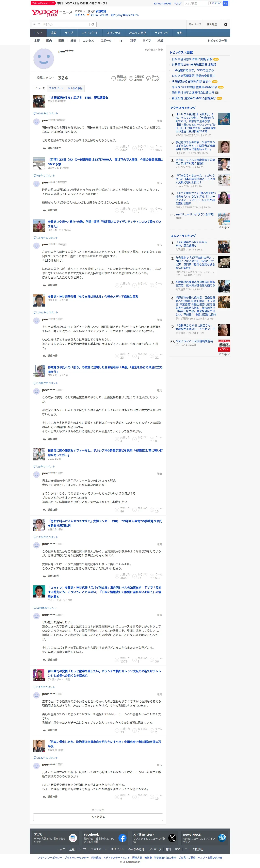The height and width of the screenshot is (868, 260).
Task: Click the ヘルプ link in top header
Action: (178, 4)
